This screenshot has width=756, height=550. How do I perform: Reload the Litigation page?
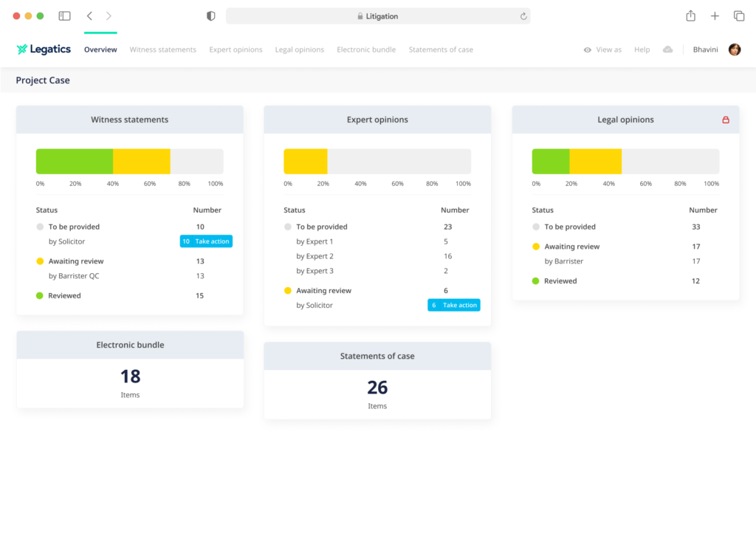click(x=523, y=16)
